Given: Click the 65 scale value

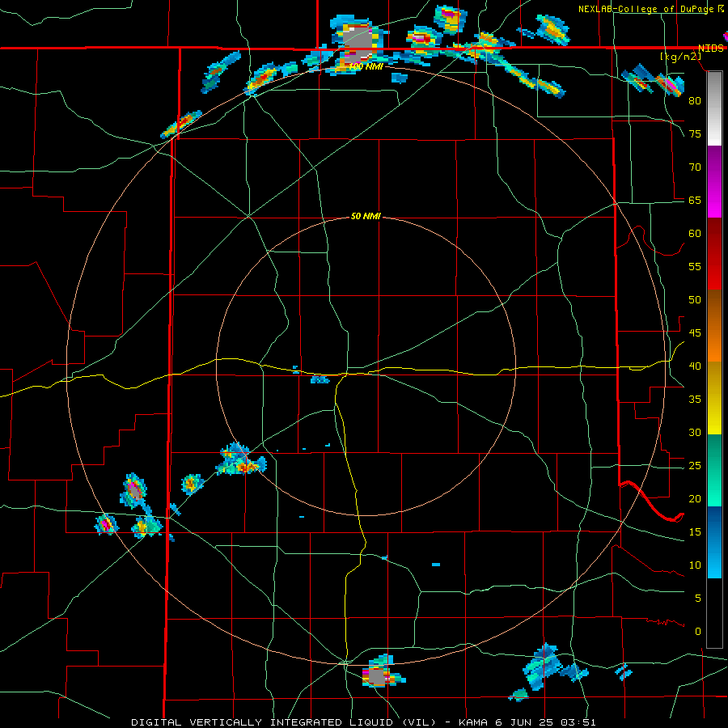Looking at the screenshot, I should [x=695, y=200].
